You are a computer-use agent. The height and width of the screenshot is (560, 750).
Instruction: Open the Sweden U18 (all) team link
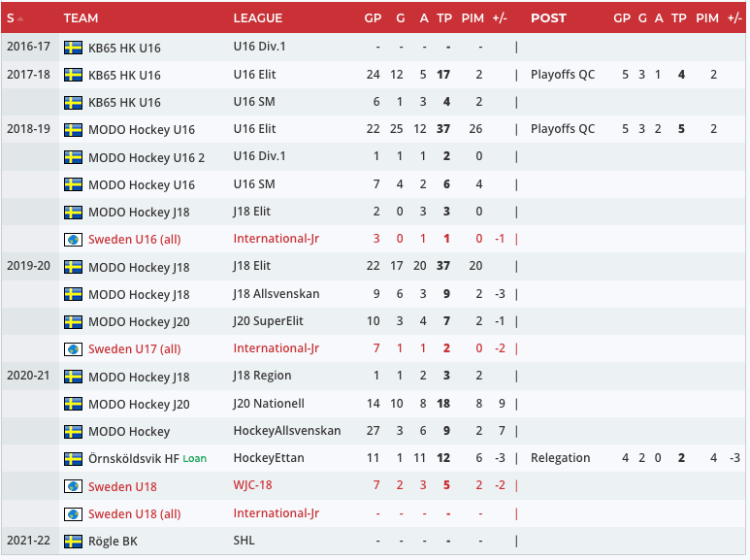click(x=134, y=513)
